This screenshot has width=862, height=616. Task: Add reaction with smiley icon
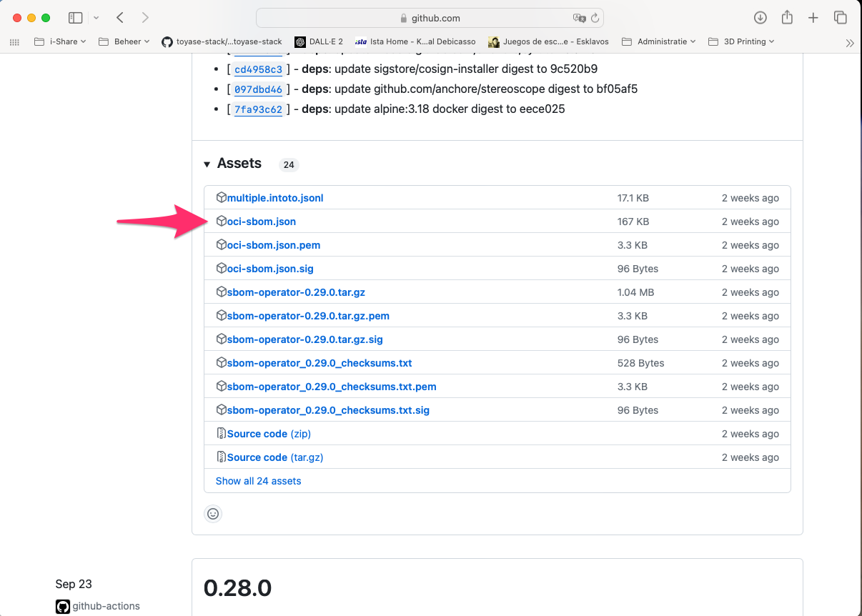pos(213,513)
